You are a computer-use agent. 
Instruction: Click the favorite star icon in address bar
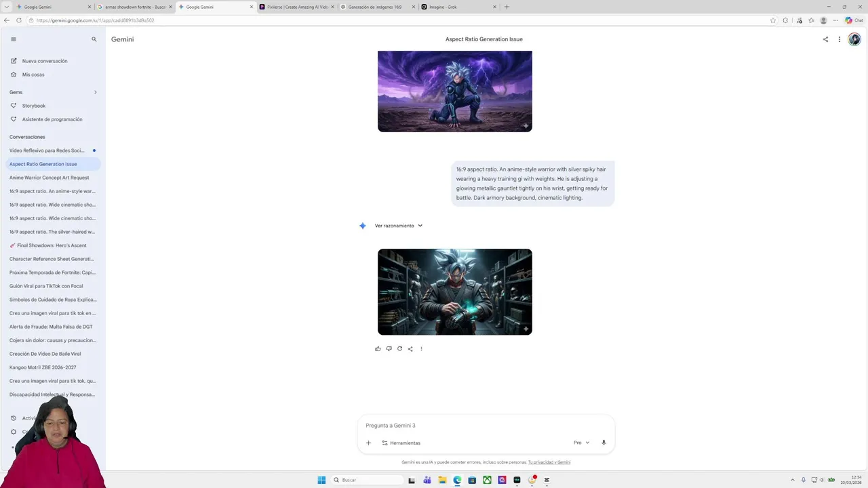coord(772,20)
